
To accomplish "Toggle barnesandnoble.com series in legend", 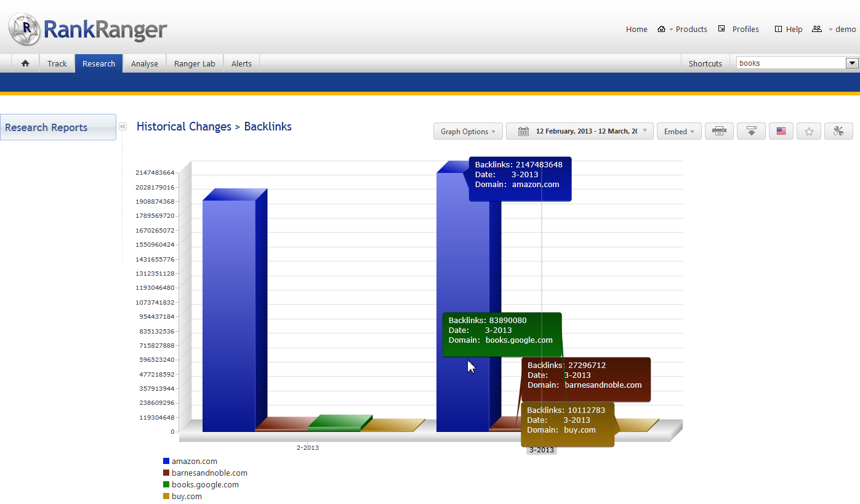I will tap(209, 473).
